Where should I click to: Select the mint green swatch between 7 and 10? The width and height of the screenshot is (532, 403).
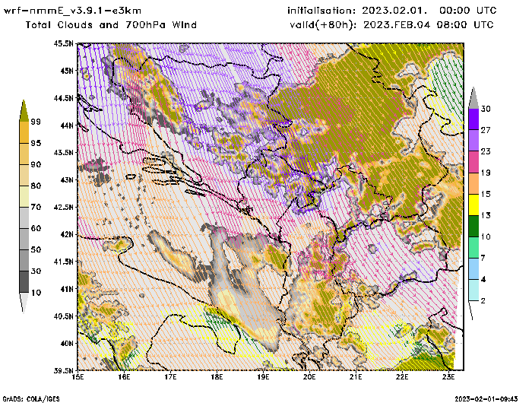473,248
